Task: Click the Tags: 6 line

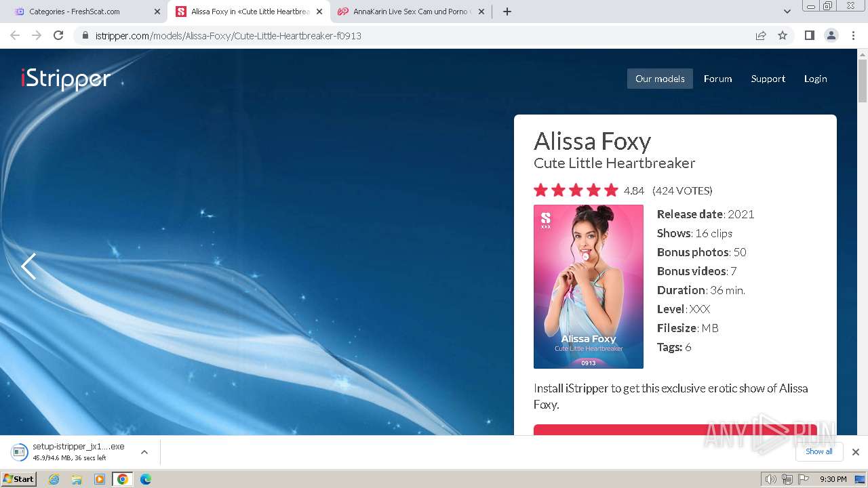Action: pos(674,347)
